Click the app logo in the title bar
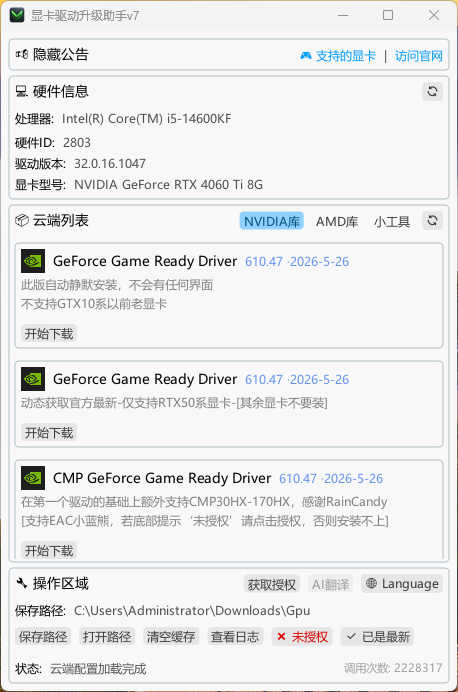The width and height of the screenshot is (458, 692). pos(17,15)
